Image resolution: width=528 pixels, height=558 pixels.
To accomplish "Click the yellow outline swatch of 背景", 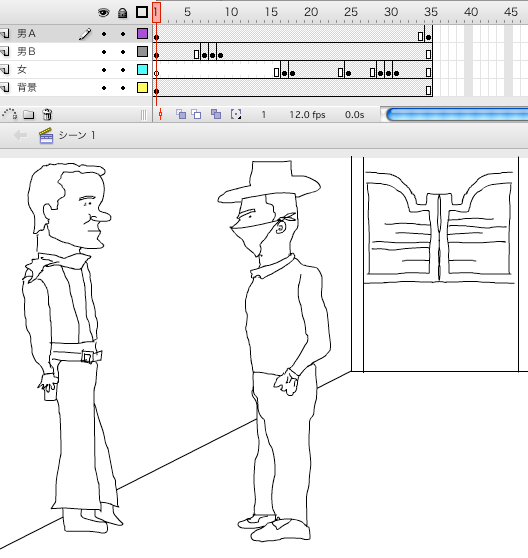I will point(142,88).
